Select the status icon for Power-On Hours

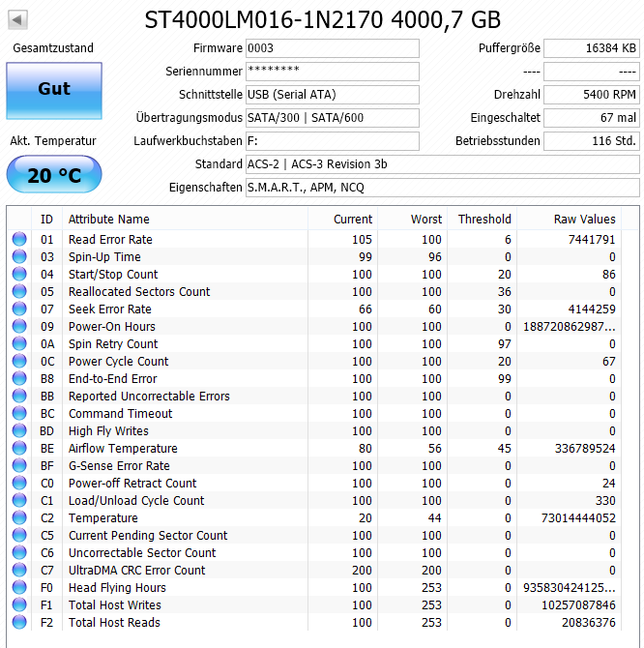click(19, 326)
